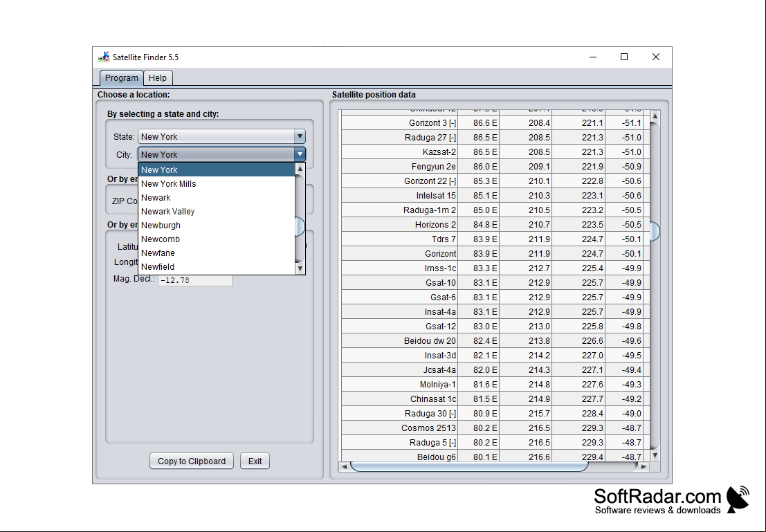Select the Chinasat 1c satellite cell
The image size is (766, 532).
tap(400, 399)
